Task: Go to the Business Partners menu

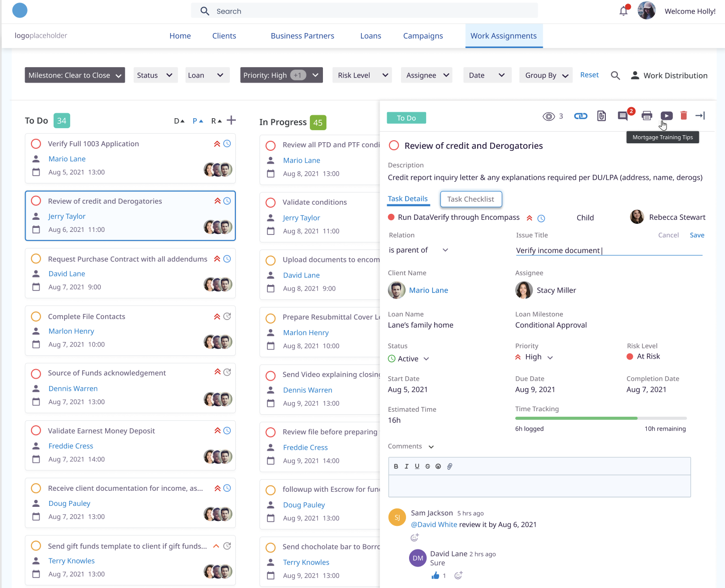Action: pyautogui.click(x=302, y=36)
